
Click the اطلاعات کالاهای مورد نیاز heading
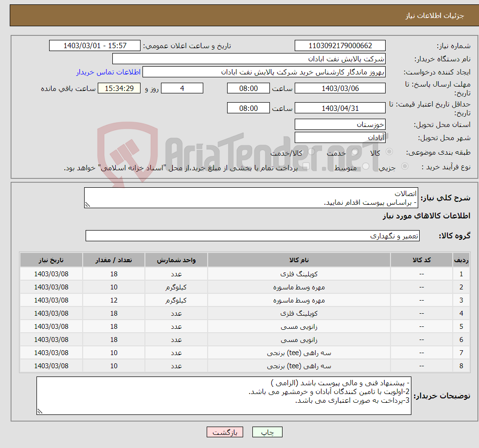pos(426,216)
